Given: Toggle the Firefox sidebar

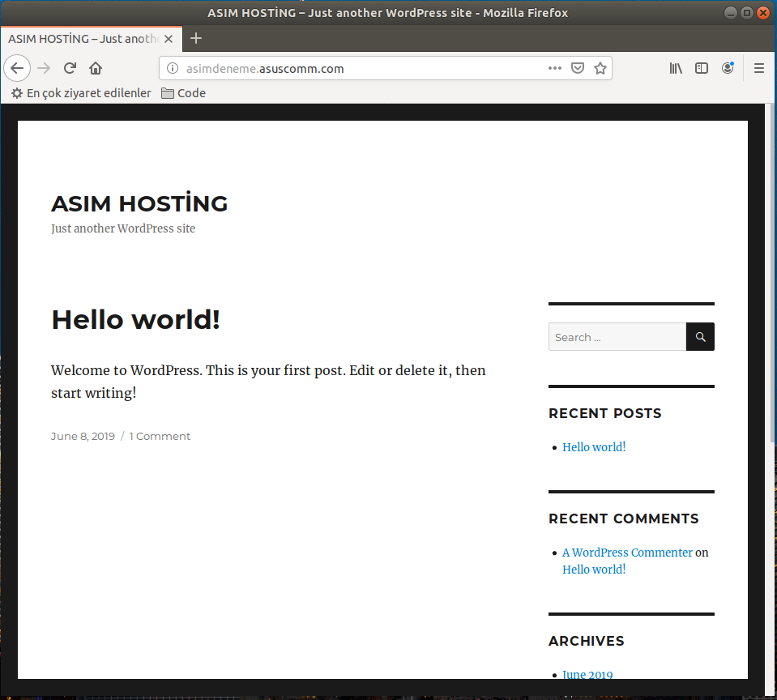Looking at the screenshot, I should 701,68.
